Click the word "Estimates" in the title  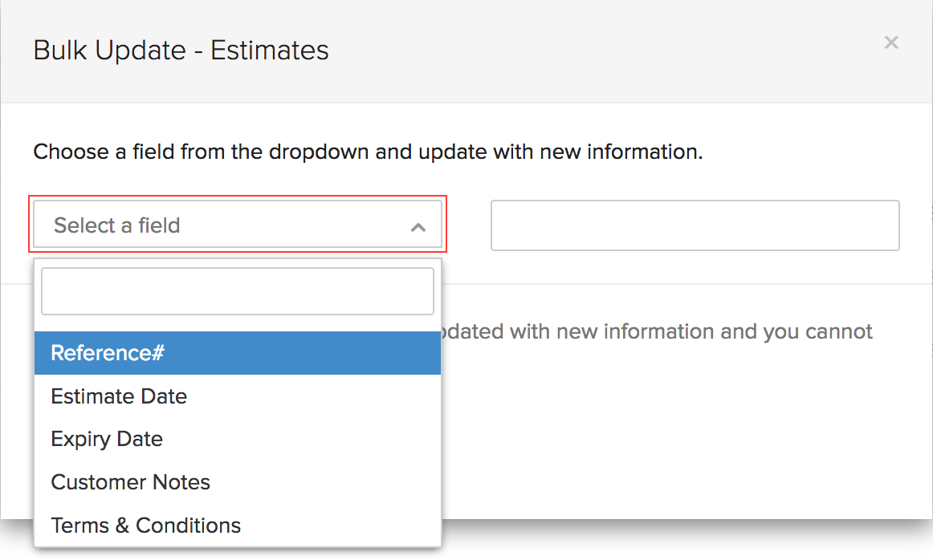(270, 51)
